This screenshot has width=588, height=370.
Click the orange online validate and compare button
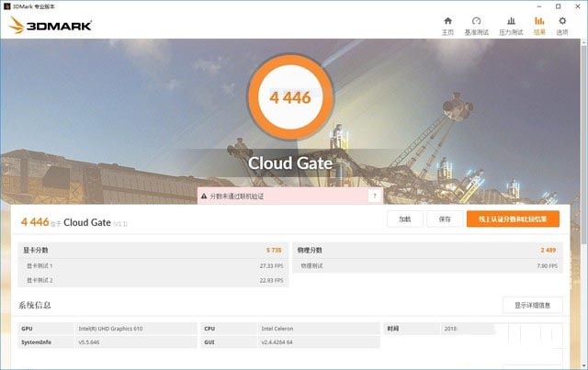click(513, 219)
